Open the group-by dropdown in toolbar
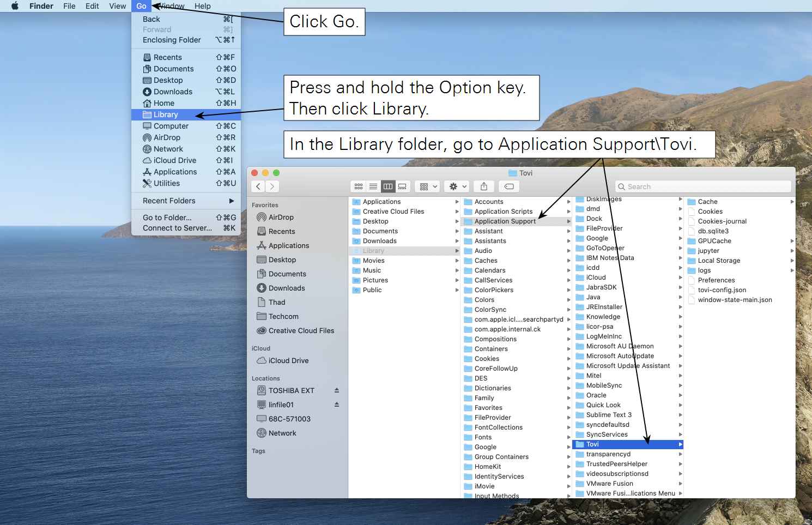 [x=427, y=186]
